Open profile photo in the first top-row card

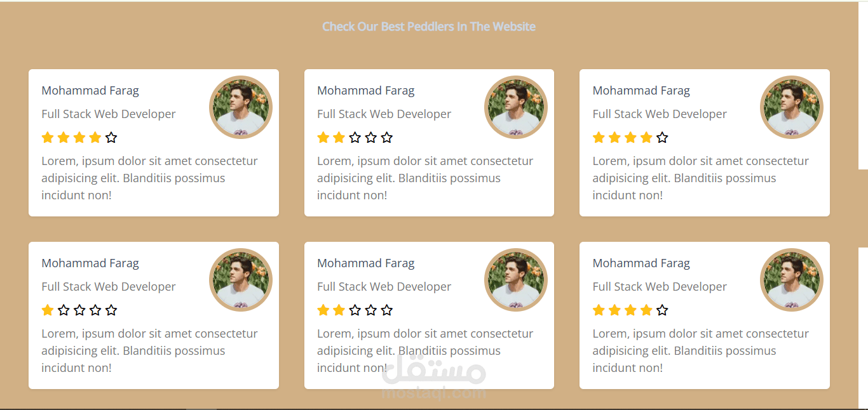(x=241, y=107)
